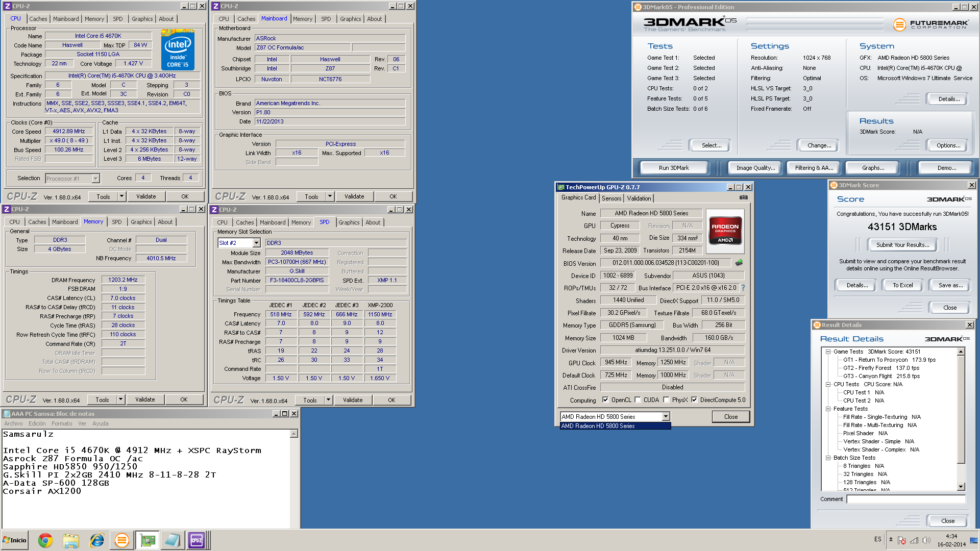Select 'GT1 - Return To Proxycon' result row
The image size is (980, 551).
[x=889, y=360]
